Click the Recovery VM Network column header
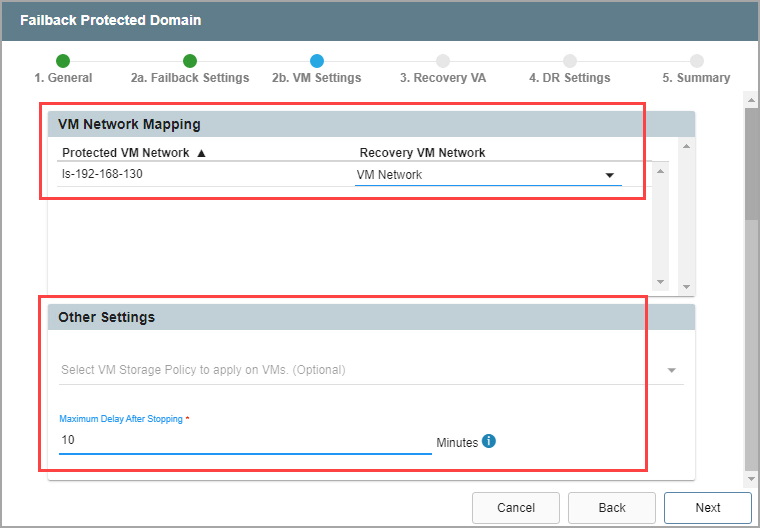This screenshot has width=760, height=528. (422, 153)
